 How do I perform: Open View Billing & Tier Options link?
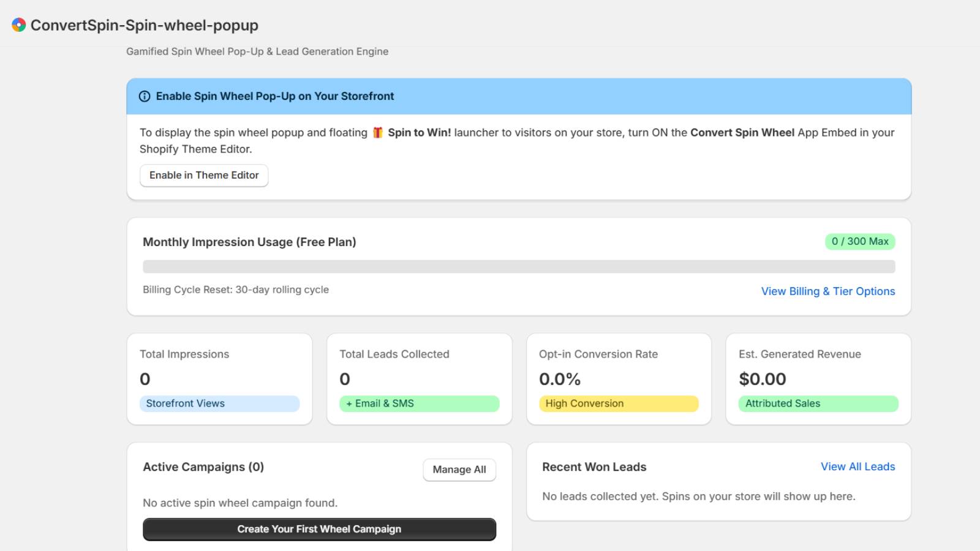(828, 291)
